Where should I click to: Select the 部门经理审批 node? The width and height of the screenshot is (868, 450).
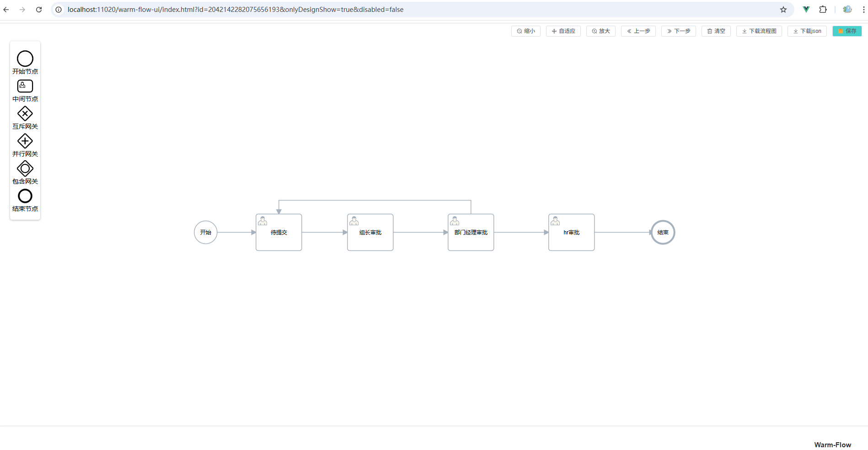click(471, 233)
